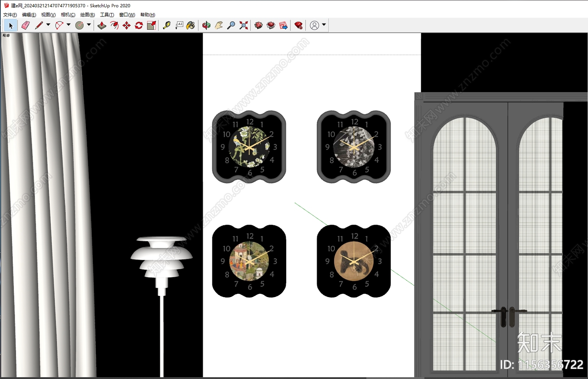Expand the shape tool dropdown arrow
This screenshot has height=379, width=588.
[89, 25]
